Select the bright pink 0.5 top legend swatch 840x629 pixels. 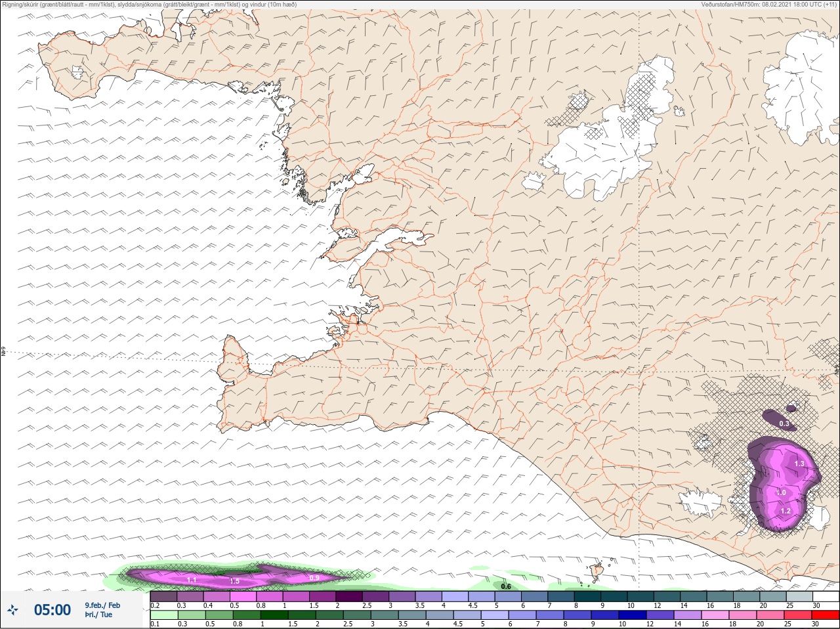pos(243,596)
